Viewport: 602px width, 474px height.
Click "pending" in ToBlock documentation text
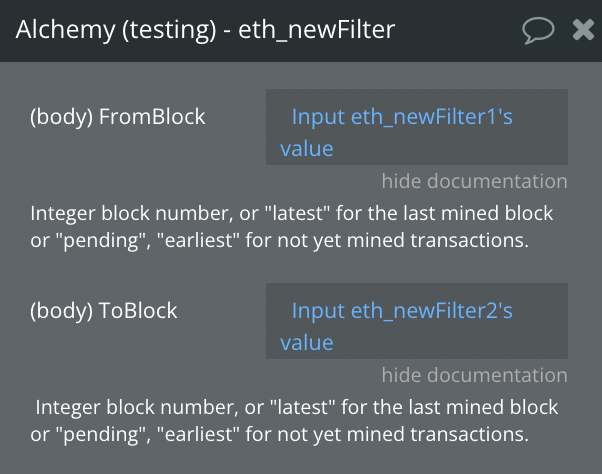[x=101, y=434]
